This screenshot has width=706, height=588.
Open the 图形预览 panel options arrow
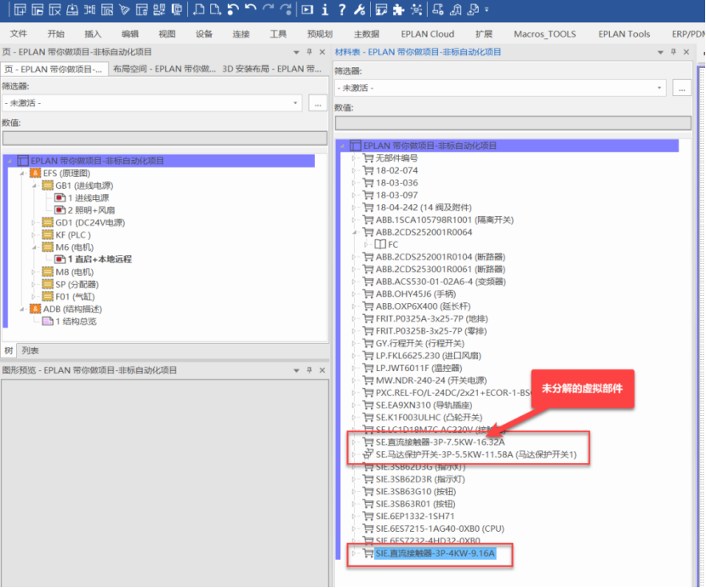296,371
